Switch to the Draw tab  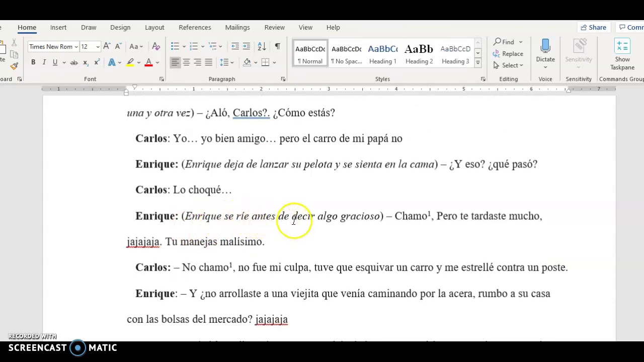tap(89, 27)
